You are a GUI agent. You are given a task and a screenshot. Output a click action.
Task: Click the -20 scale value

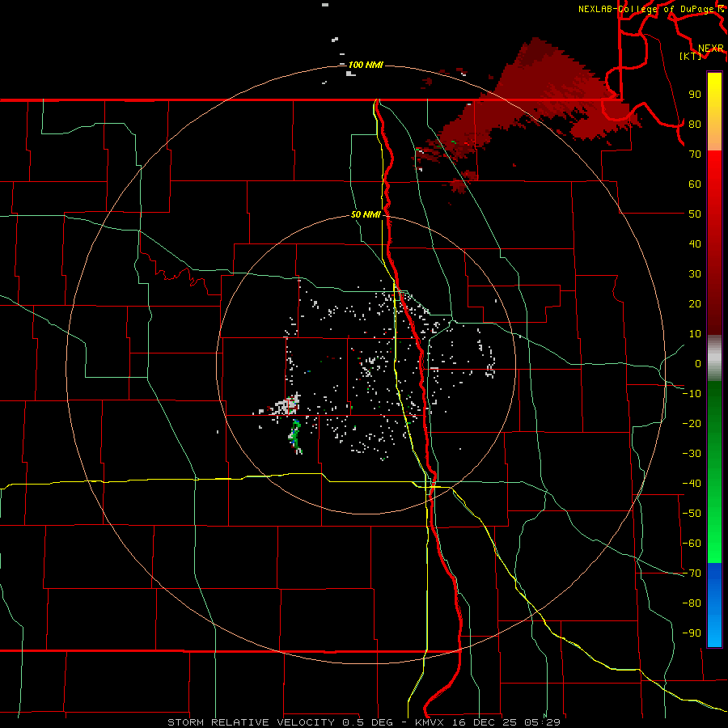[x=692, y=423]
